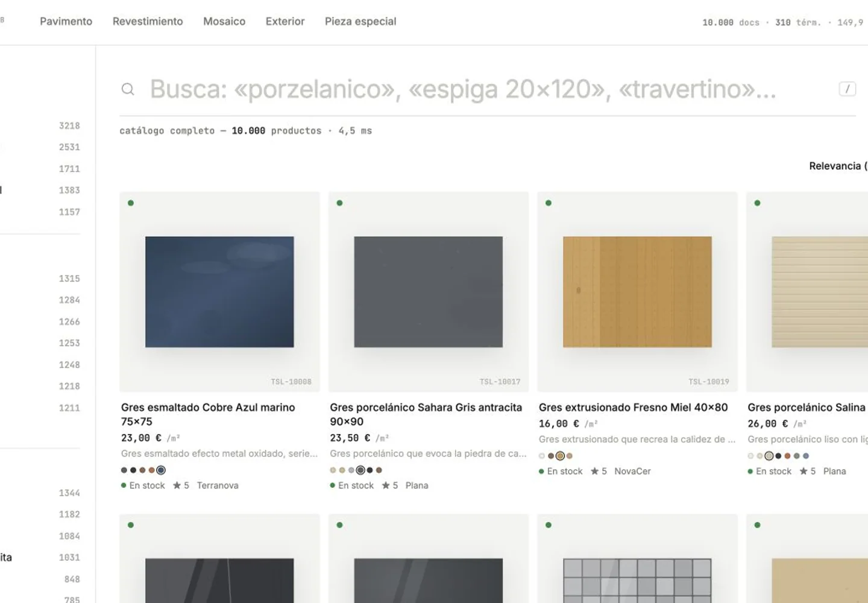This screenshot has height=603, width=868.
Task: Click the sidebar filter count 1253
Action: pyautogui.click(x=69, y=343)
